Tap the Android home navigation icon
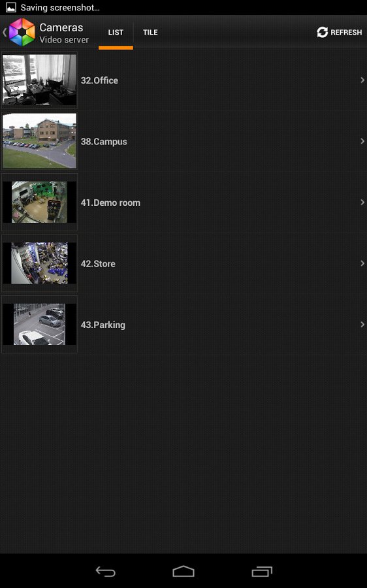The height and width of the screenshot is (588, 367). [183, 571]
